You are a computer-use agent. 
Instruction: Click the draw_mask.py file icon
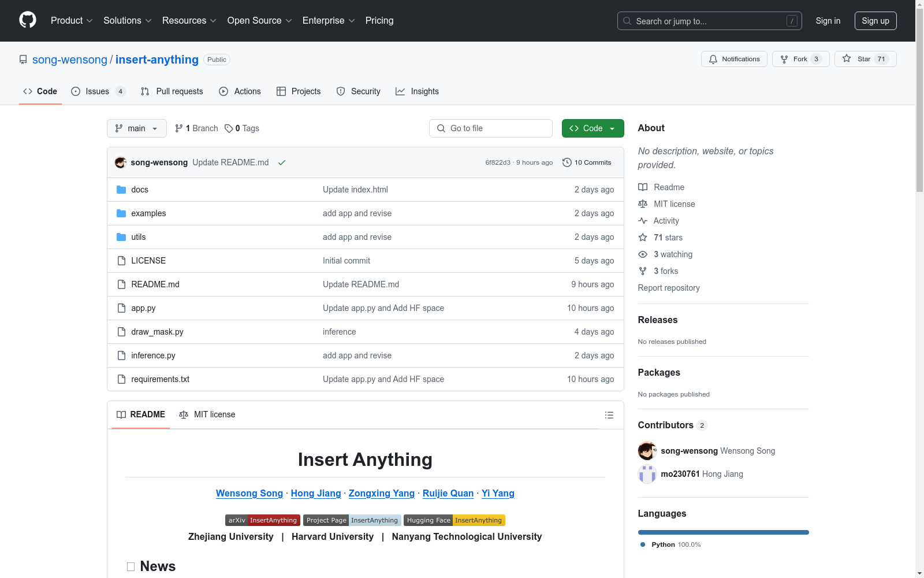click(121, 332)
